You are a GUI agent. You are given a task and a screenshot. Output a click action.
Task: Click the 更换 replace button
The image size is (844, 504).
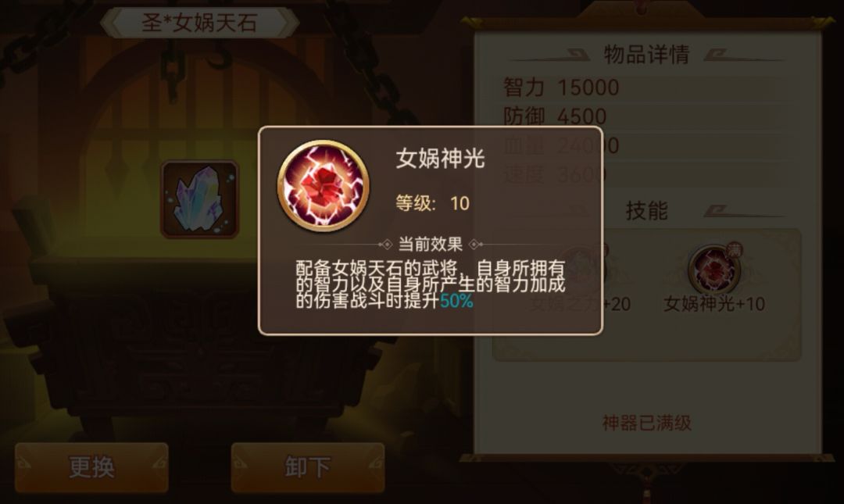tap(91, 466)
